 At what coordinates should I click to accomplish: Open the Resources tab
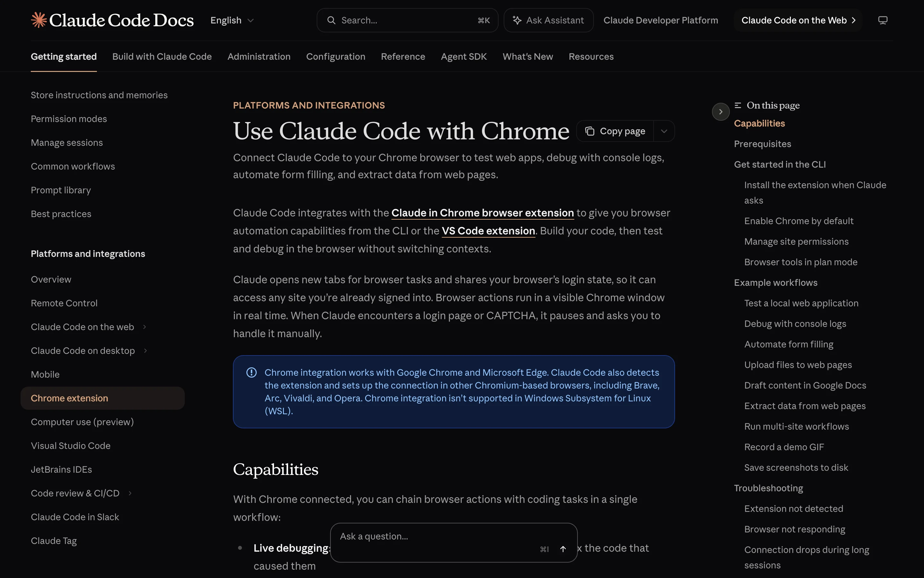(591, 57)
